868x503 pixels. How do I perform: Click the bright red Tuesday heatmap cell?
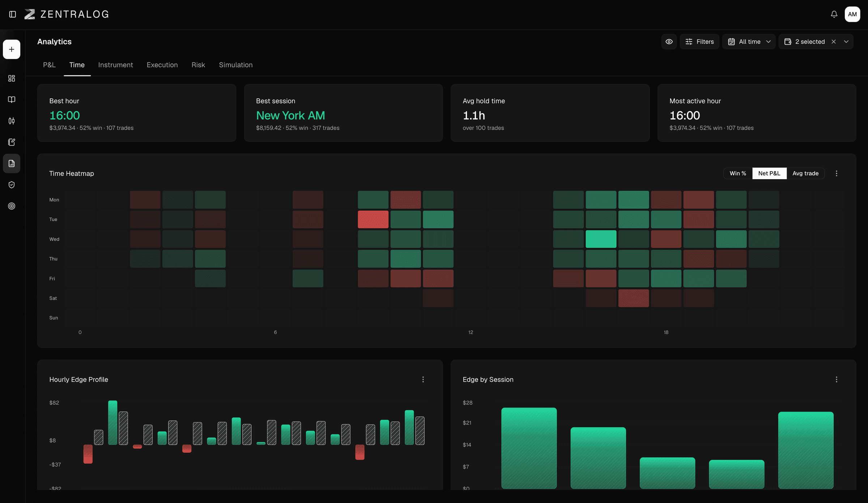coord(373,219)
